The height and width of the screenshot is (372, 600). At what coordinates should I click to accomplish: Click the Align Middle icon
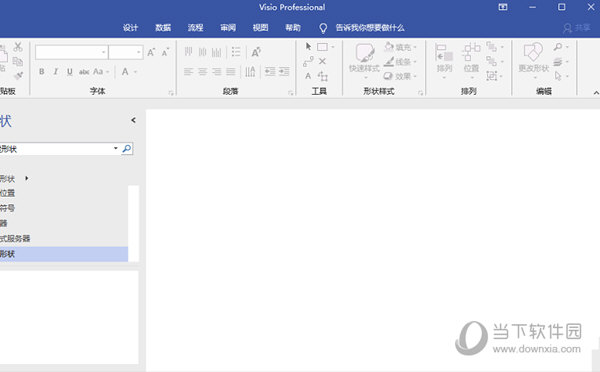pyautogui.click(x=202, y=52)
